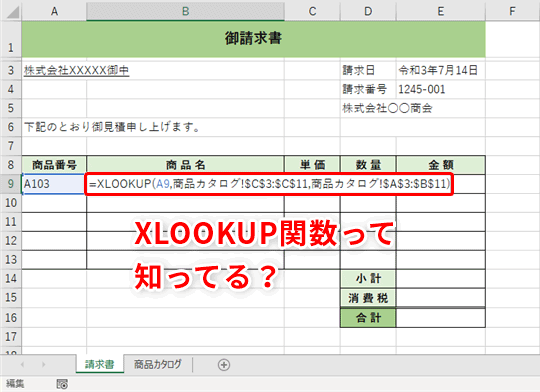Screen dimensions: 540x392
Task: Click the 商品番号 header cell
Action: 54,165
